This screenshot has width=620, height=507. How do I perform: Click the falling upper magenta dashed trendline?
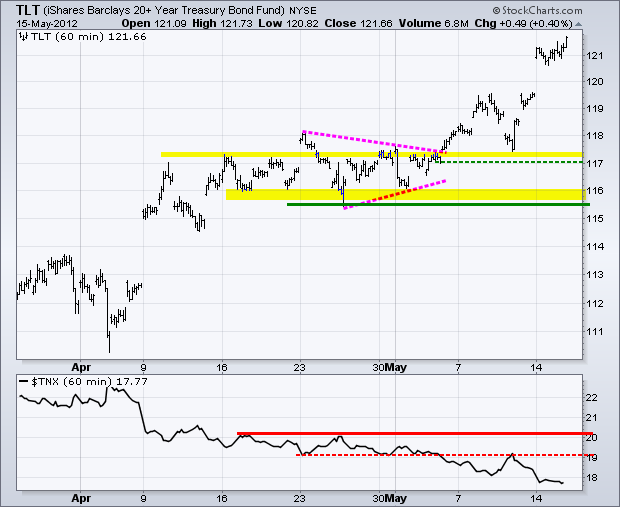(x=374, y=142)
